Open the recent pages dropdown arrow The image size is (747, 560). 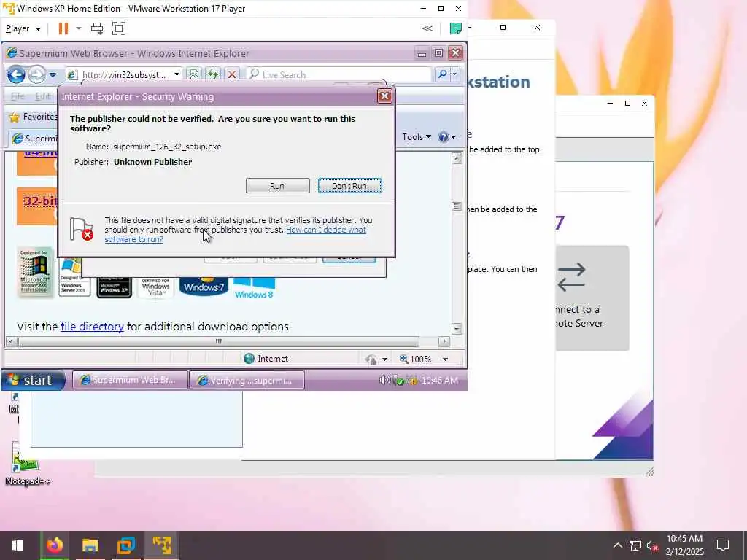click(53, 75)
